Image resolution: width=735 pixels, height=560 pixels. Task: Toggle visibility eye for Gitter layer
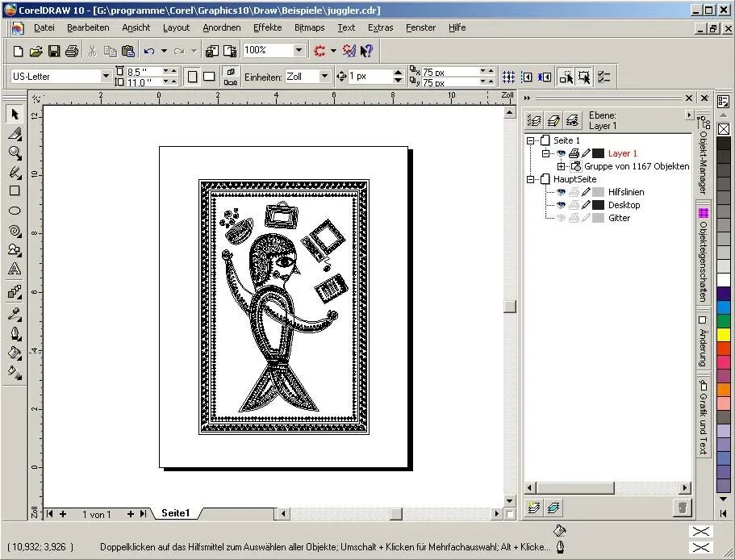[x=561, y=217]
